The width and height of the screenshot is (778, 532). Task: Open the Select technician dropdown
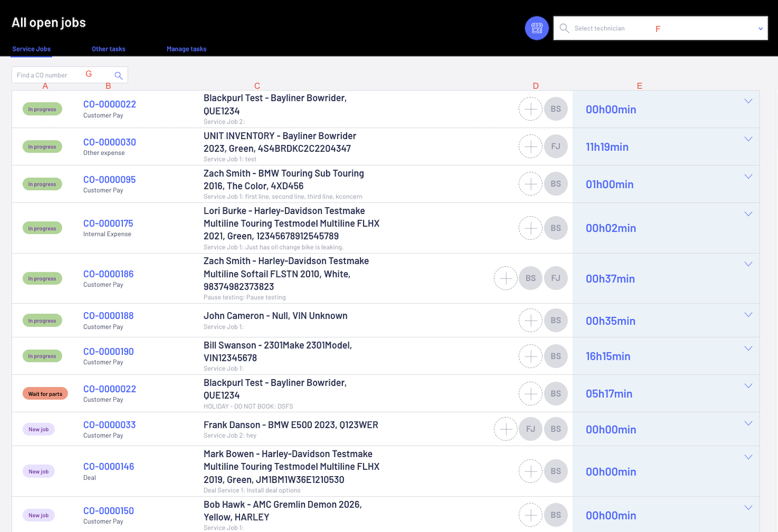660,28
